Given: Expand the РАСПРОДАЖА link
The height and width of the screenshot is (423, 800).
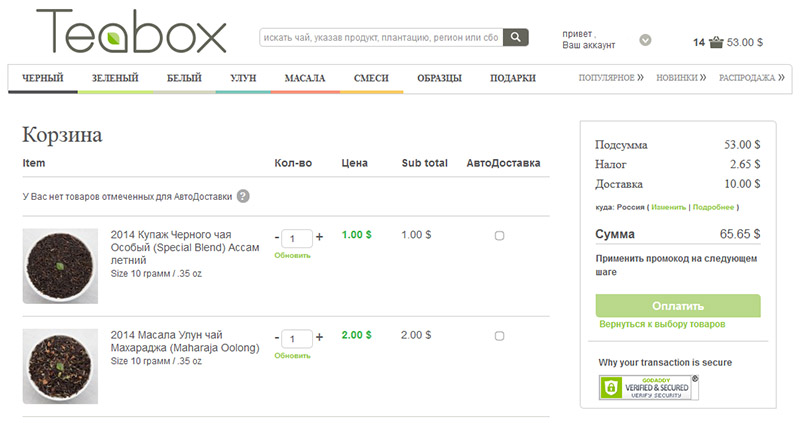Looking at the screenshot, I should click(752, 78).
